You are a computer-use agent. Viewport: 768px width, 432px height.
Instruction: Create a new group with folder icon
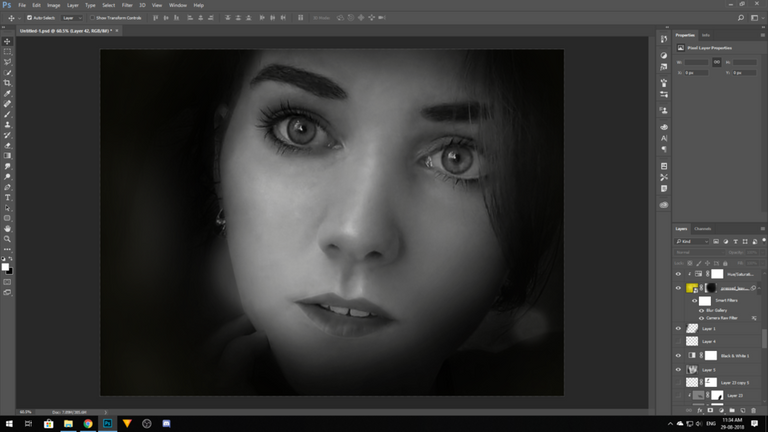click(732, 410)
